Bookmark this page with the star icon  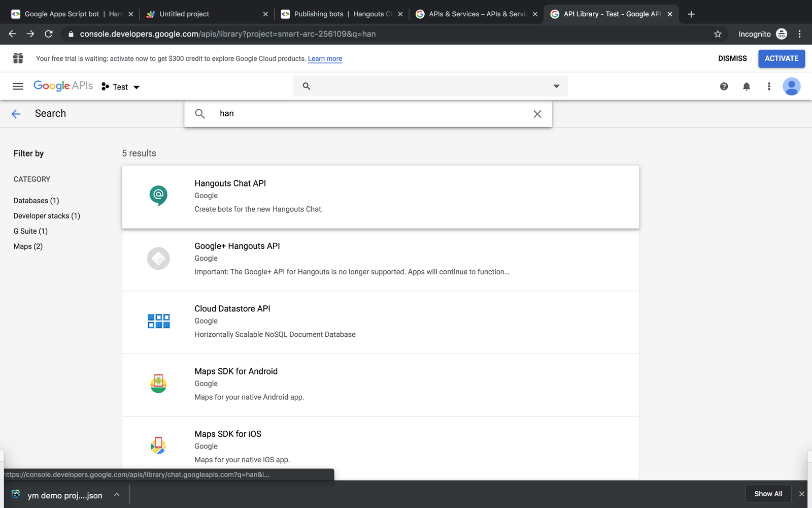point(718,34)
